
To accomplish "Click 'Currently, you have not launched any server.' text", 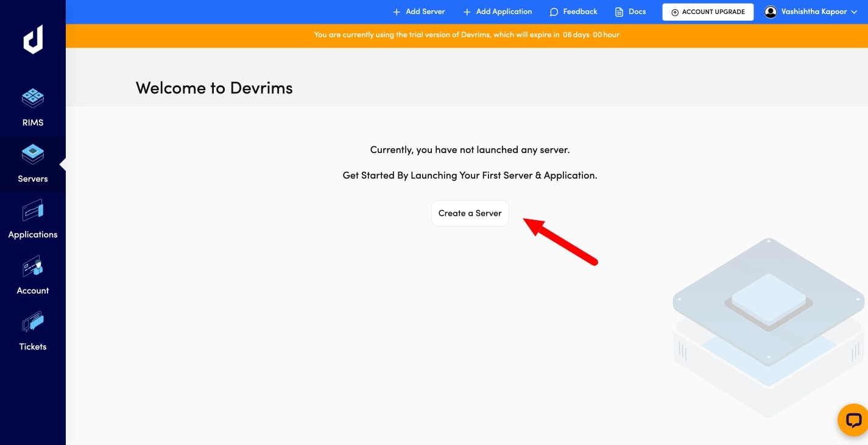I will click(x=470, y=150).
